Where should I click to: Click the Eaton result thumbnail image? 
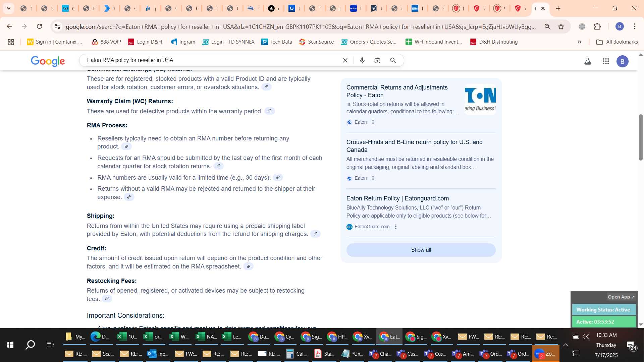click(x=480, y=99)
